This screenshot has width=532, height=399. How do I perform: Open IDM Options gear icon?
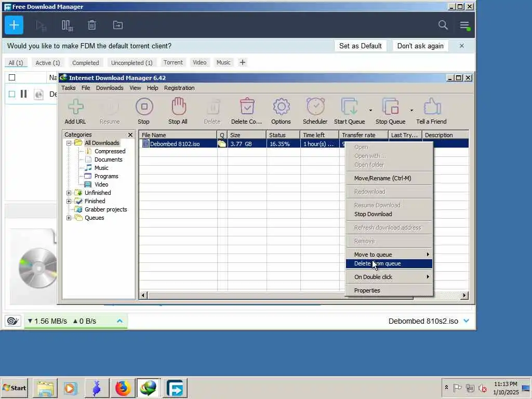[281, 111]
